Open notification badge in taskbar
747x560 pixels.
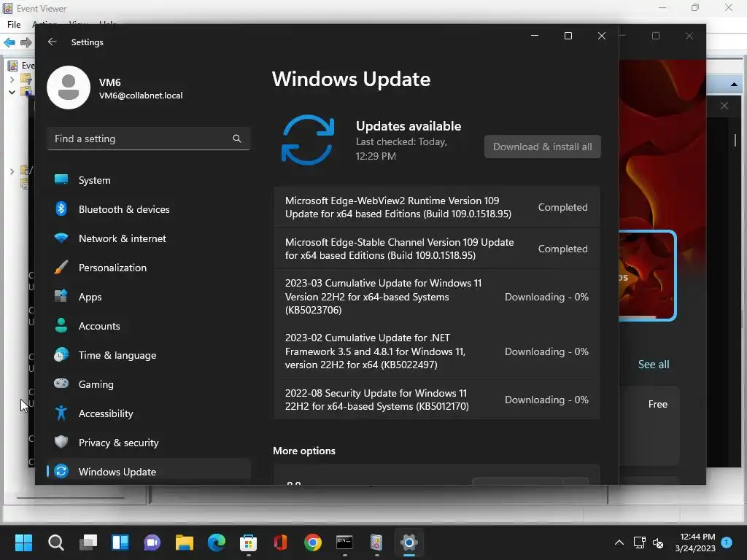(x=727, y=542)
